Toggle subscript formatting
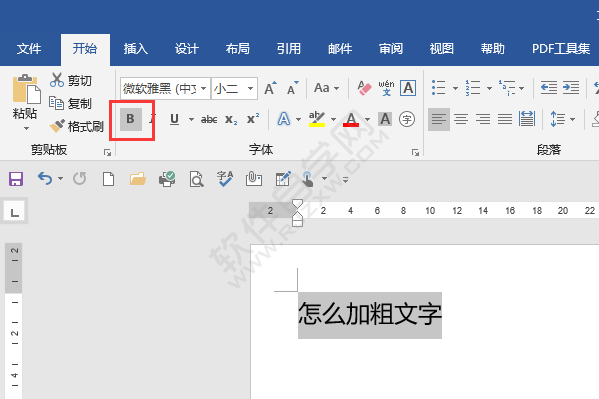This screenshot has width=599, height=399. [x=231, y=120]
